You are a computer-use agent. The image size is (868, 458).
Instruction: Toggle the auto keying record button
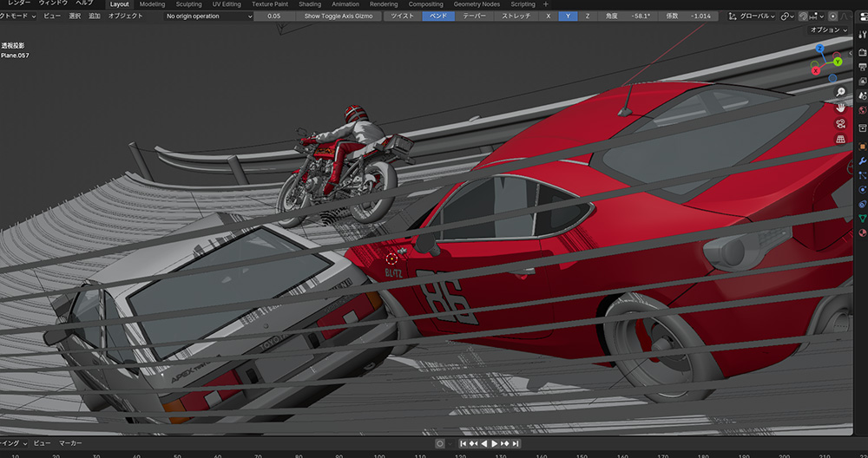pyautogui.click(x=440, y=443)
